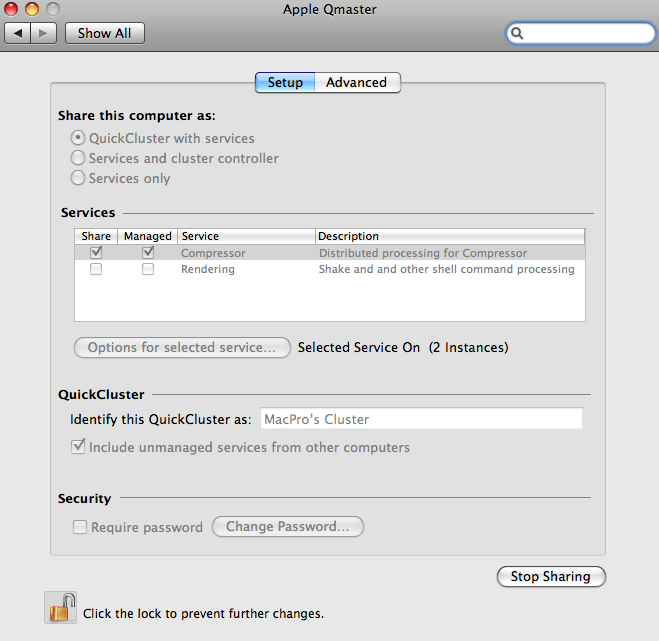Image resolution: width=659 pixels, height=641 pixels.
Task: Click the magnifying glass search icon
Action: click(517, 33)
